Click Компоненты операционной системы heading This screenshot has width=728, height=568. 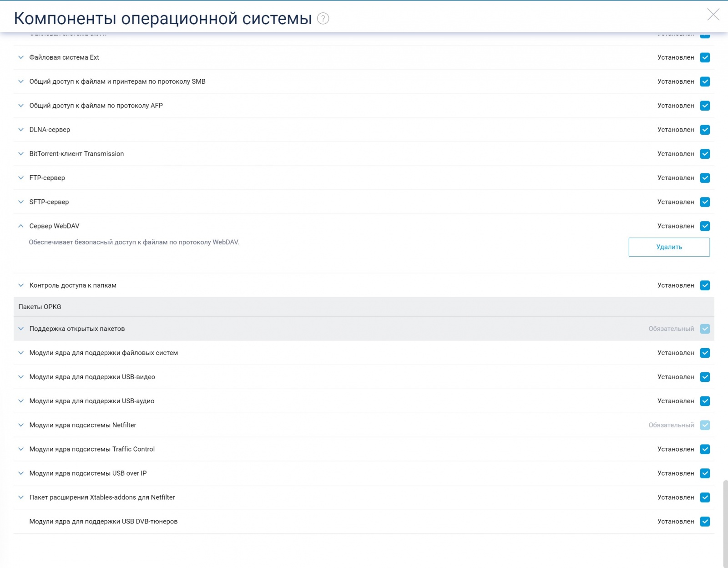point(163,19)
